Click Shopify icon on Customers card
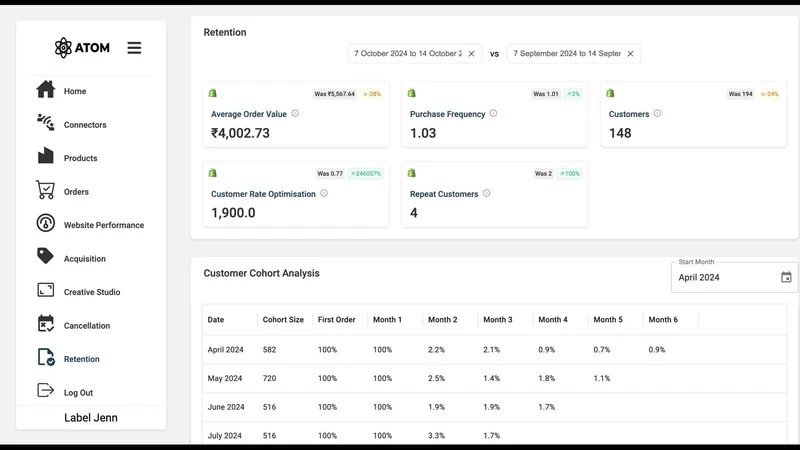 pos(610,93)
